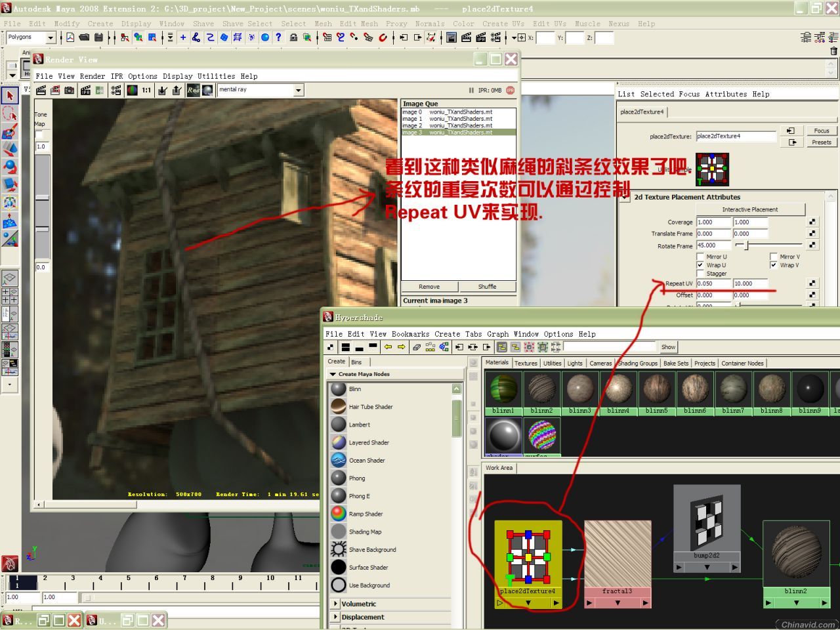840x630 pixels.
Task: Click the Shuffle button in Image Que
Action: (x=487, y=287)
